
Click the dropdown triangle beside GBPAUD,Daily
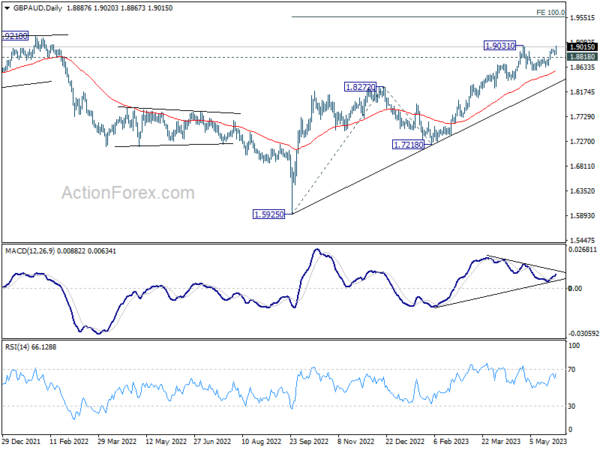click(x=7, y=8)
